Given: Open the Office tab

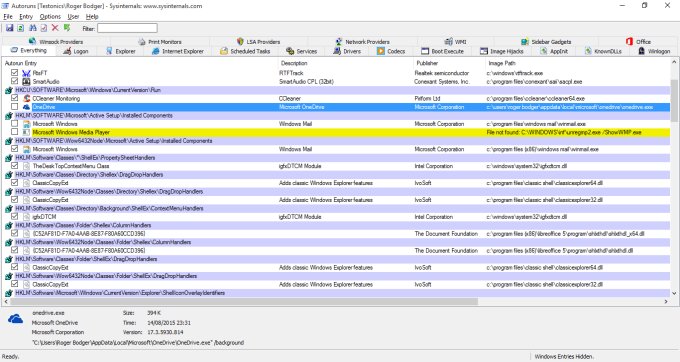Looking at the screenshot, I should (638, 42).
